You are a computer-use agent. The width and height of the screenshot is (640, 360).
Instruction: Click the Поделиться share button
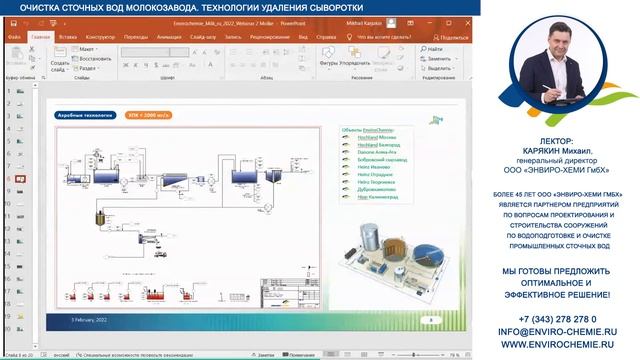coord(451,38)
